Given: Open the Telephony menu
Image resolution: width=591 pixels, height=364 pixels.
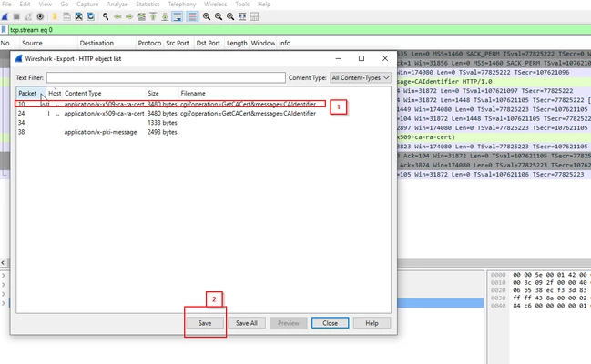Looking at the screenshot, I should (182, 5).
